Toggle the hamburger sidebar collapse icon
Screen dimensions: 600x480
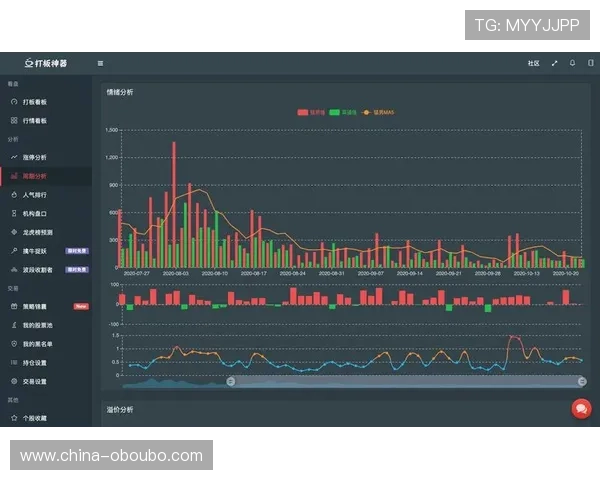click(100, 64)
